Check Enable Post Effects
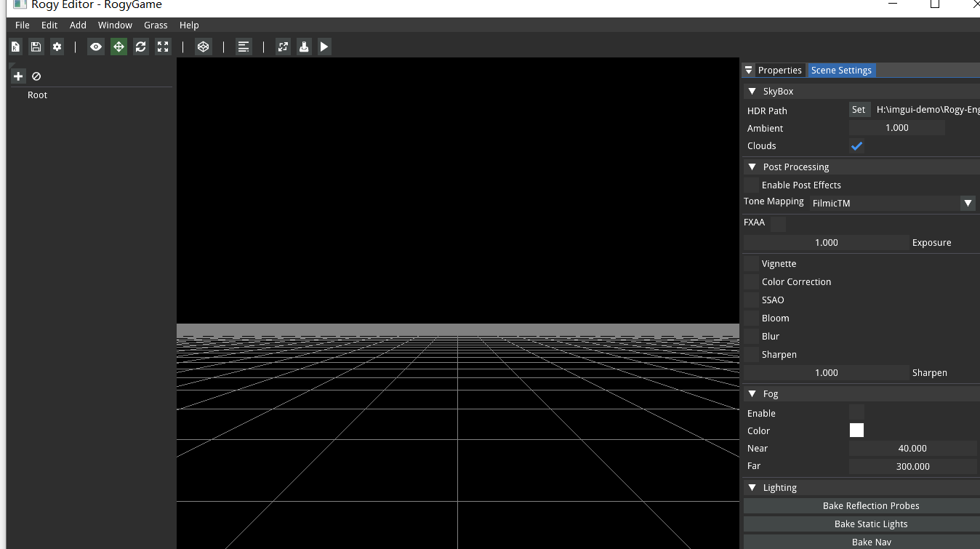 click(x=751, y=185)
